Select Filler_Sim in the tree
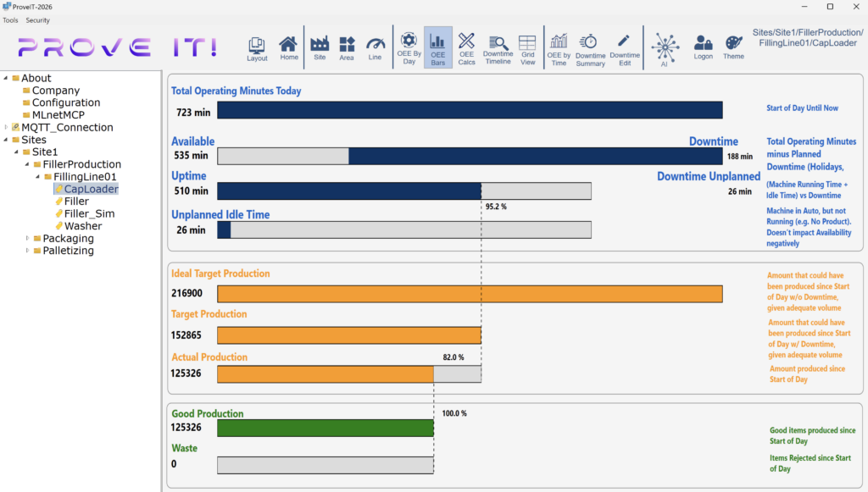This screenshot has width=868, height=492. (x=89, y=214)
